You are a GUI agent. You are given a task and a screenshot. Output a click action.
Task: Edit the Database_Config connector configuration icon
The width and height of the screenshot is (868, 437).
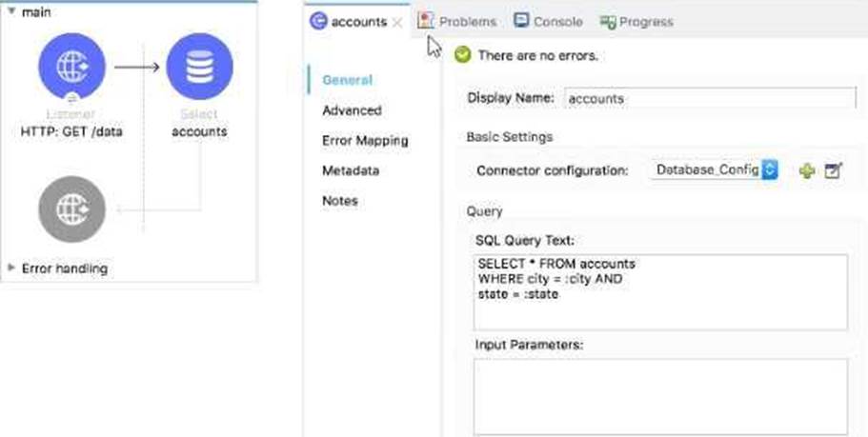[834, 171]
